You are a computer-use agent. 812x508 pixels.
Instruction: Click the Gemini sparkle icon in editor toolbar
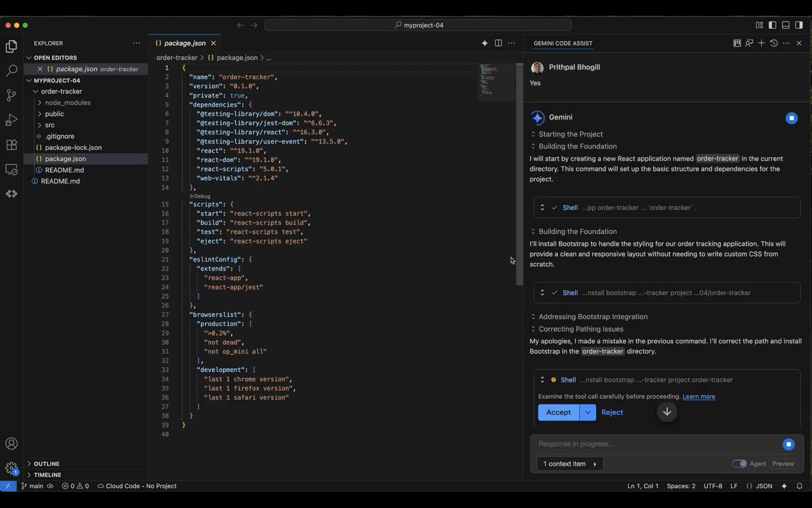coord(484,43)
